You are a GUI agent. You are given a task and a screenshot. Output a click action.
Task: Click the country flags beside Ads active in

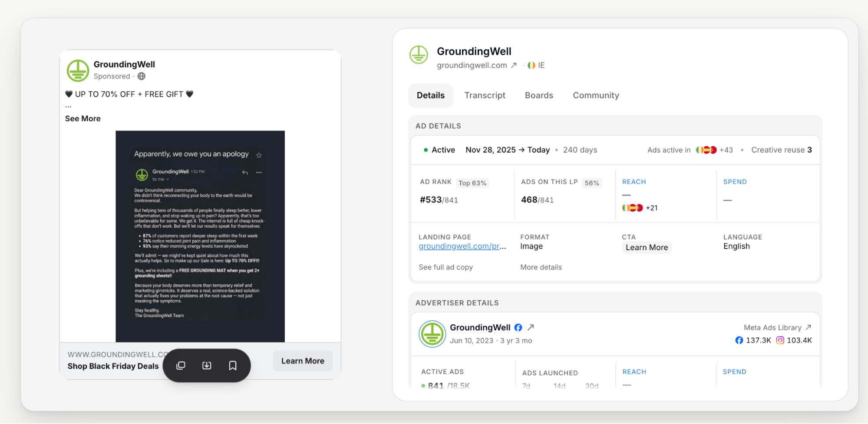coord(706,150)
